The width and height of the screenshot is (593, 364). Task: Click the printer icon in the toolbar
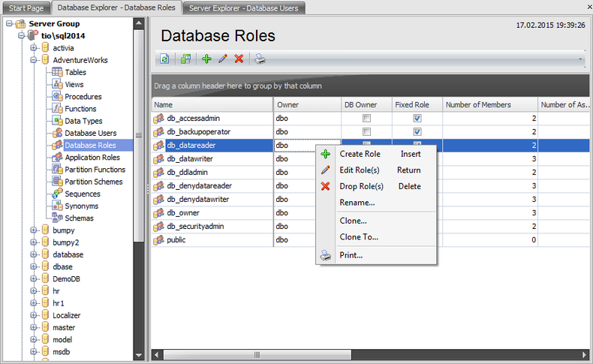click(x=259, y=59)
